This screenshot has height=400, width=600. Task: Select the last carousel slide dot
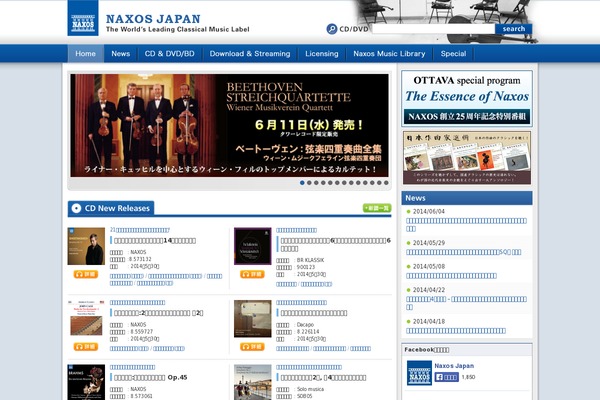(386, 183)
